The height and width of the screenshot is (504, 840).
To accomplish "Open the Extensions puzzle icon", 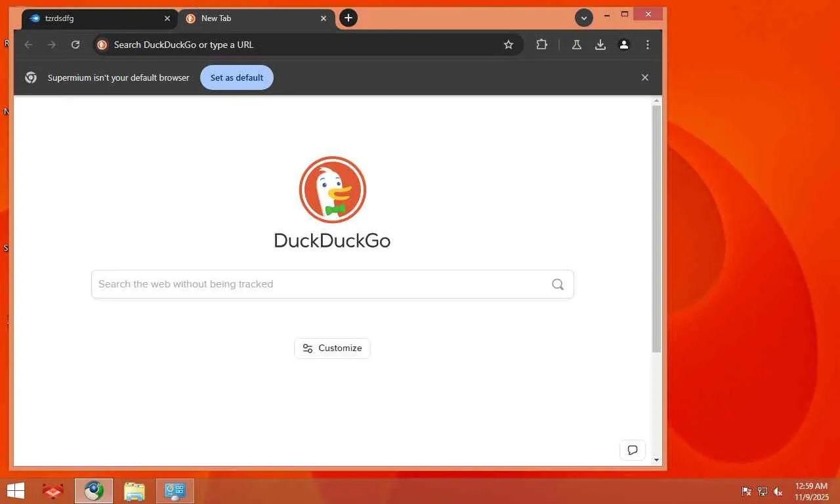I will pyautogui.click(x=541, y=45).
